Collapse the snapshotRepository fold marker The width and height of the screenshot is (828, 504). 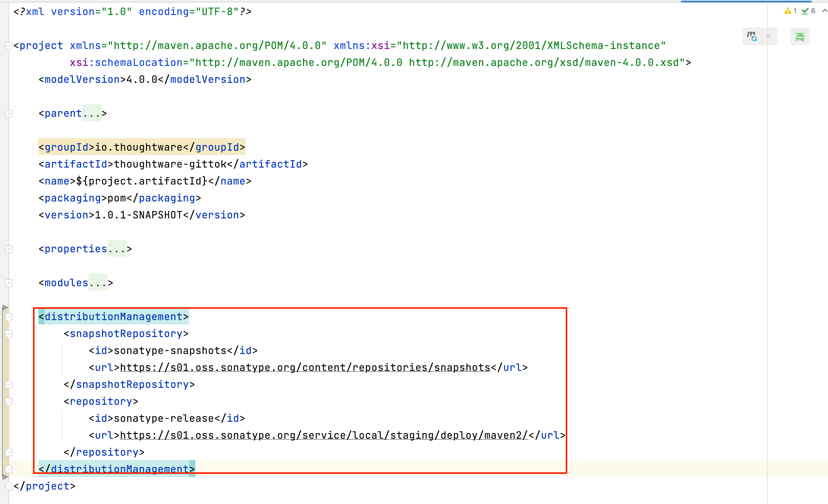click(9, 334)
